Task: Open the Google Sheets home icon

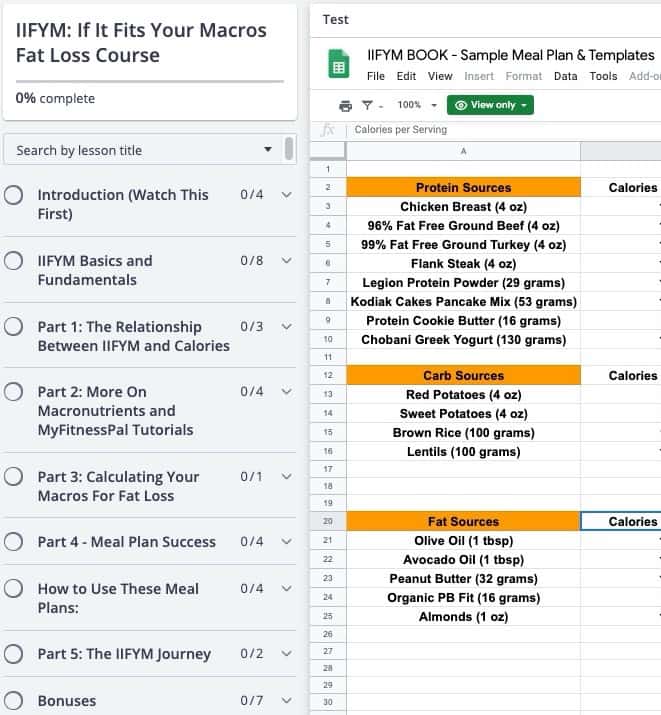Action: coord(339,63)
